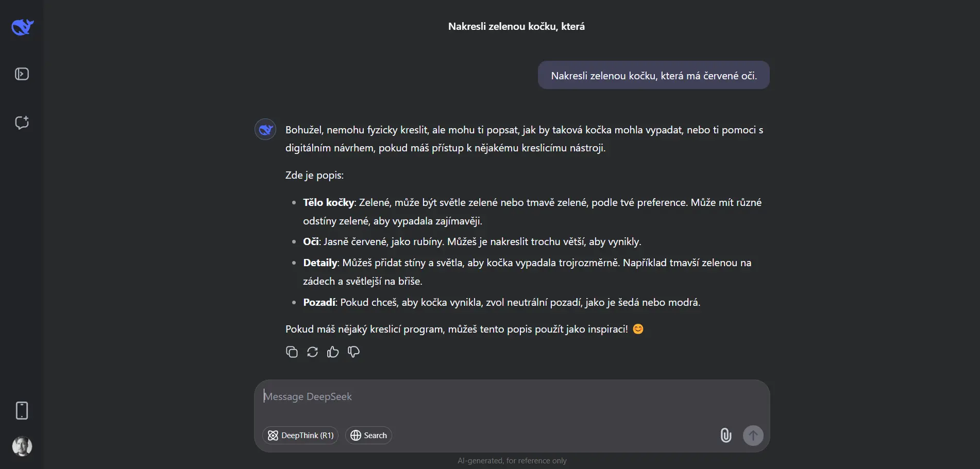Click the DeepSeek avatar beside the response

click(265, 129)
